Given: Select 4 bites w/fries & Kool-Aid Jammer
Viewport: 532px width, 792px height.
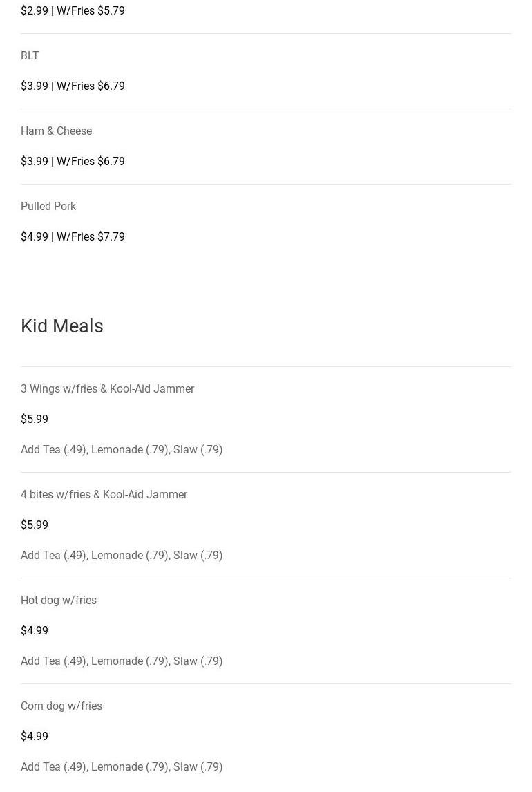Looking at the screenshot, I should [x=104, y=495].
